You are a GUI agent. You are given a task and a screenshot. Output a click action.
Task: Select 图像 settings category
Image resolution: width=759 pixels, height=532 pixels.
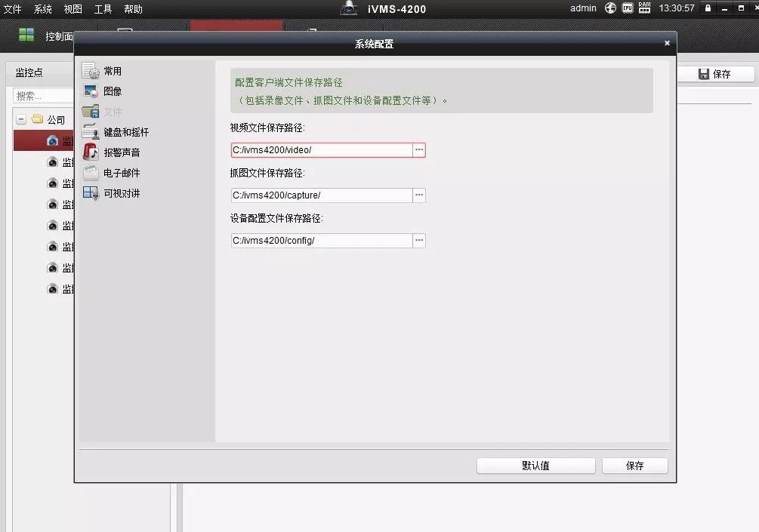tap(113, 91)
